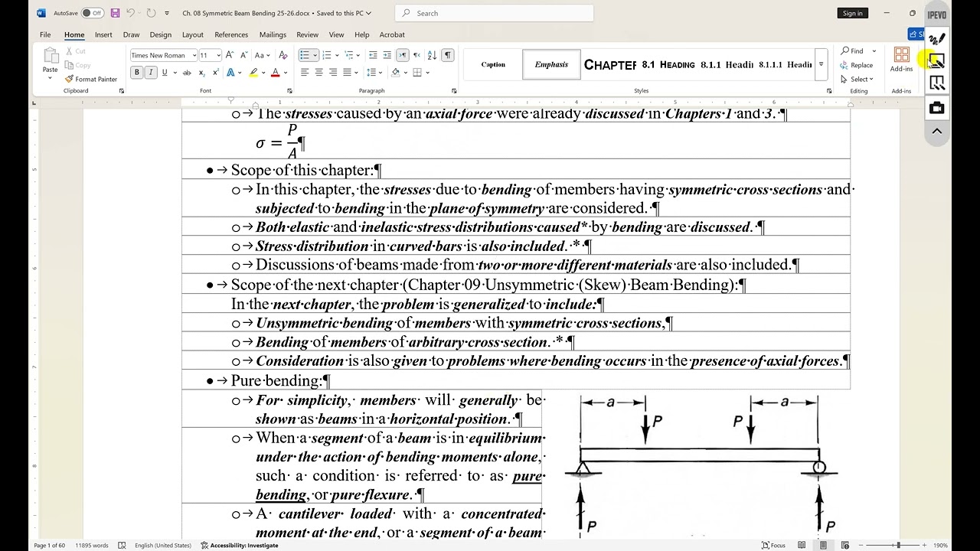Click the IPEVO camera icon
Screen dimensions: 980x551
click(x=936, y=108)
